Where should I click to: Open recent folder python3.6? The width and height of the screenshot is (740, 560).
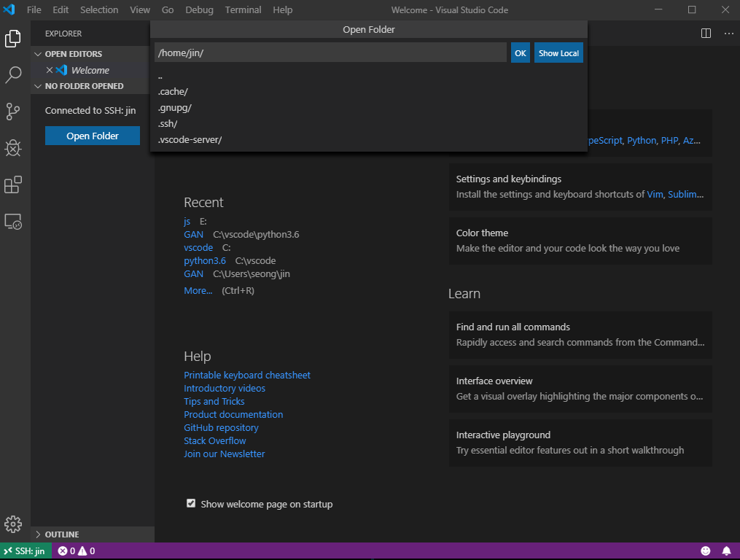tap(205, 260)
